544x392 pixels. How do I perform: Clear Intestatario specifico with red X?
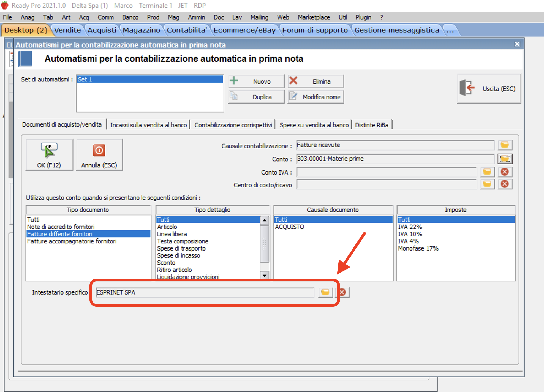[343, 292]
